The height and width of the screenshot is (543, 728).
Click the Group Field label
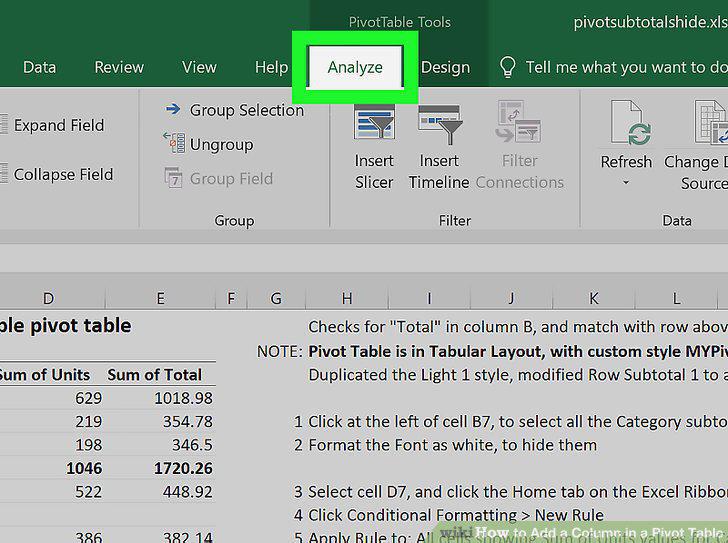[231, 179]
